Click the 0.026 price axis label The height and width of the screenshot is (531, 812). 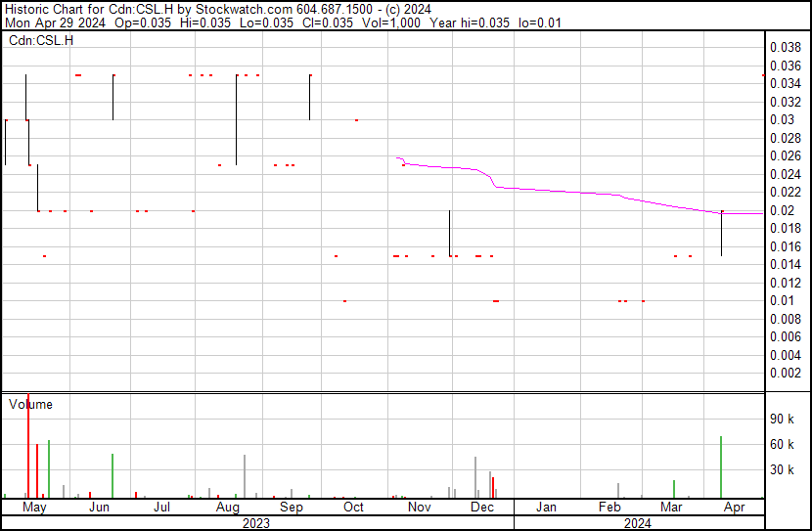click(x=785, y=155)
